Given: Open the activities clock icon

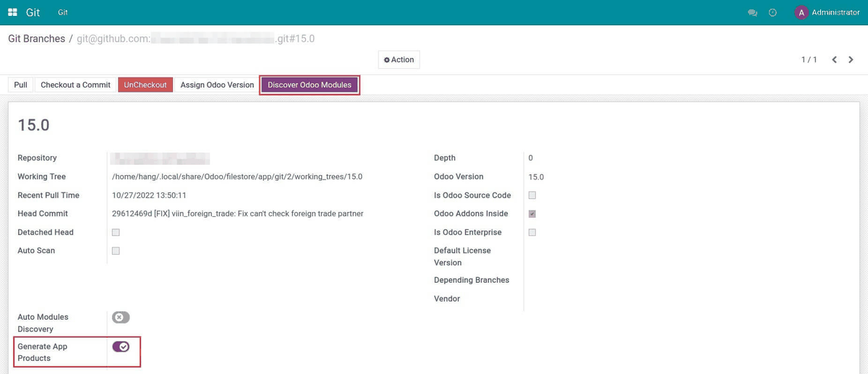Looking at the screenshot, I should [x=773, y=12].
